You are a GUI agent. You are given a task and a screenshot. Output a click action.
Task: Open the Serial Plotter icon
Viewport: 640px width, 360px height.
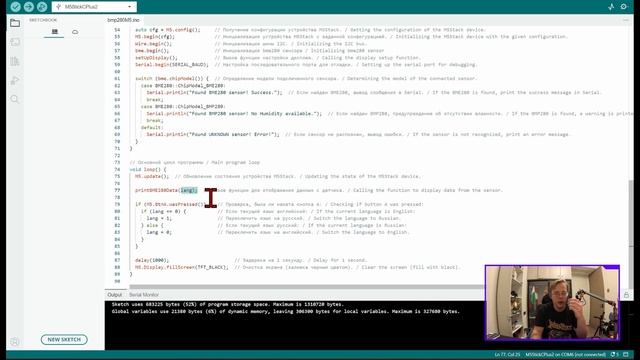coord(611,7)
